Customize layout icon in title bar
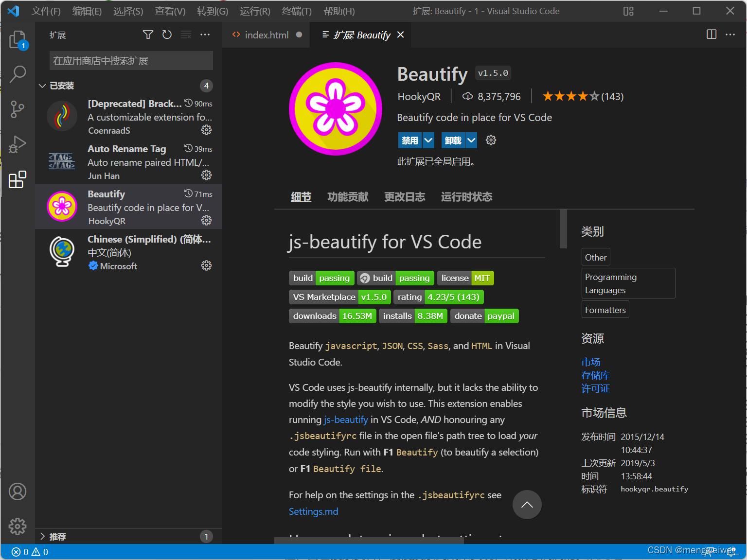Image resolution: width=747 pixels, height=560 pixels. point(628,11)
